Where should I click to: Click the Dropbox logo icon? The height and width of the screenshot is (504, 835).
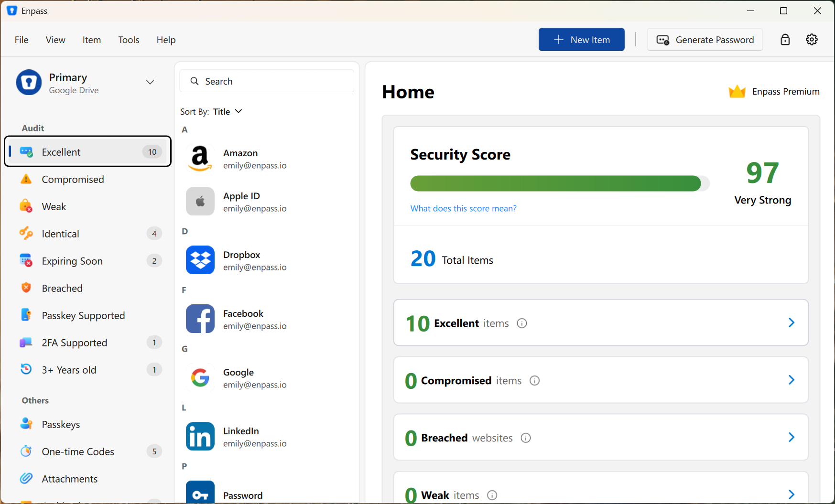(200, 260)
